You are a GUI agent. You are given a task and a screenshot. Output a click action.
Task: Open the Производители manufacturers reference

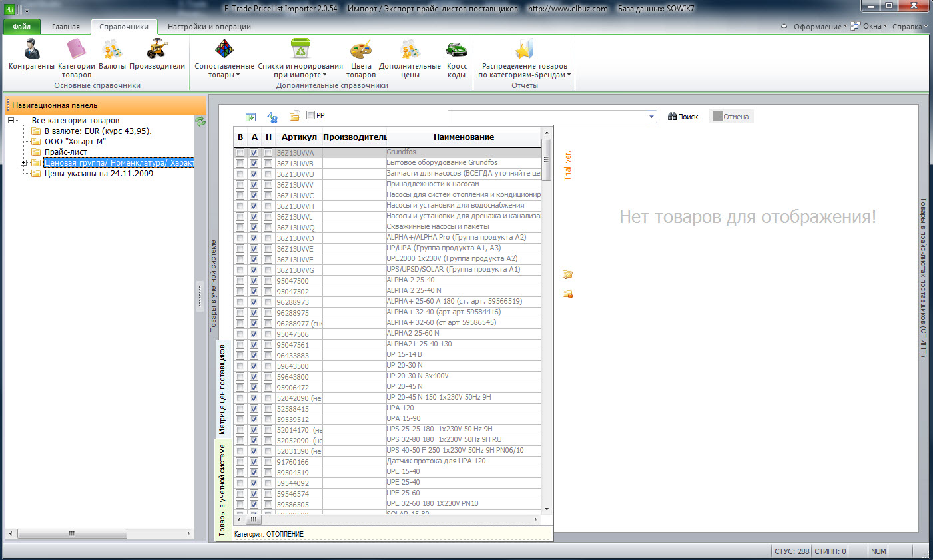pyautogui.click(x=157, y=54)
